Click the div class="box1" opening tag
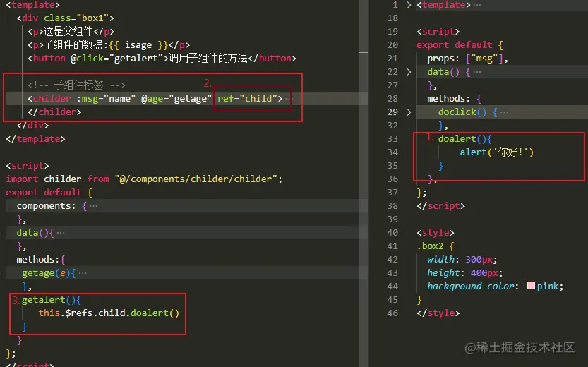The width and height of the screenshot is (588, 367). [x=65, y=18]
